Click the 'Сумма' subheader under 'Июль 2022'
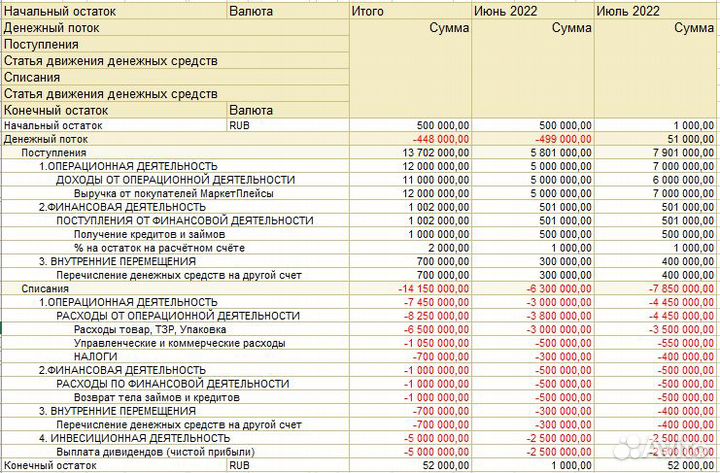Viewport: 720px width, 473px height. [x=694, y=28]
